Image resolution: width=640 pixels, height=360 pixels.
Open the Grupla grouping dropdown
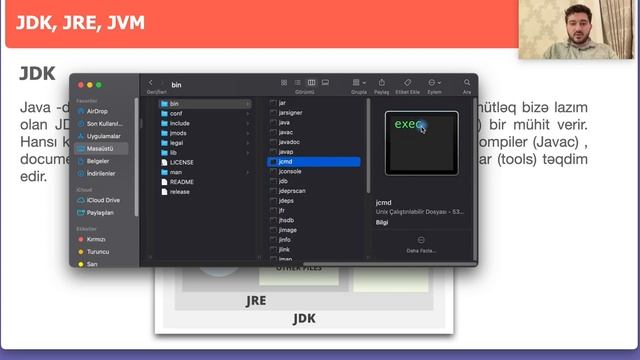pos(359,82)
